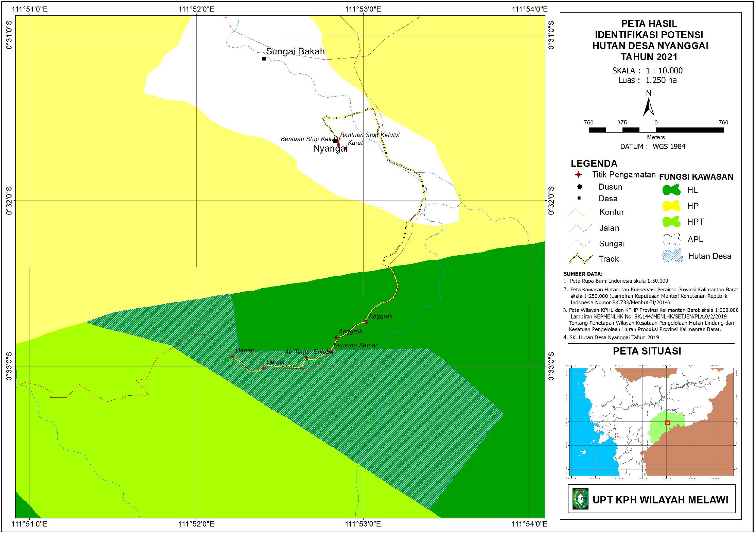
Task: Click the Jalan red line legend symbol
Action: 580,228
